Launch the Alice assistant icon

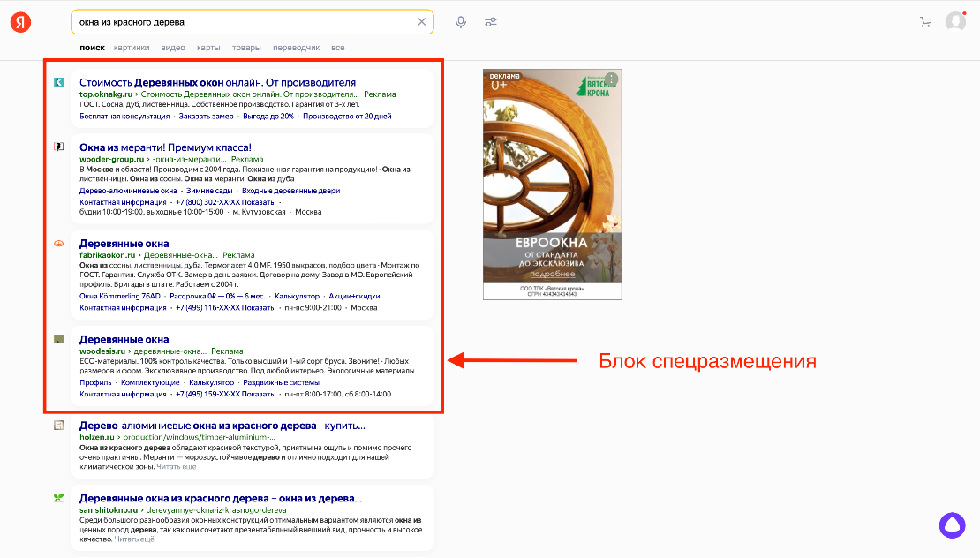(x=953, y=525)
